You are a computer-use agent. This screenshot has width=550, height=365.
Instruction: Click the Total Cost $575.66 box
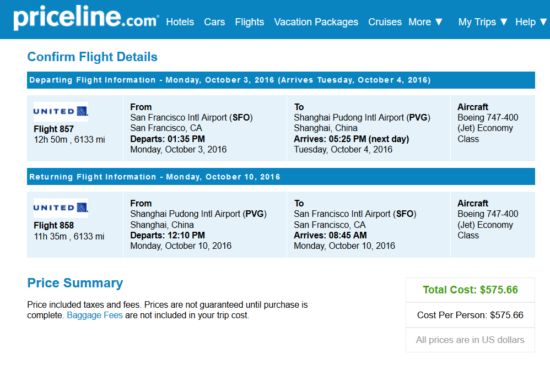pos(470,290)
